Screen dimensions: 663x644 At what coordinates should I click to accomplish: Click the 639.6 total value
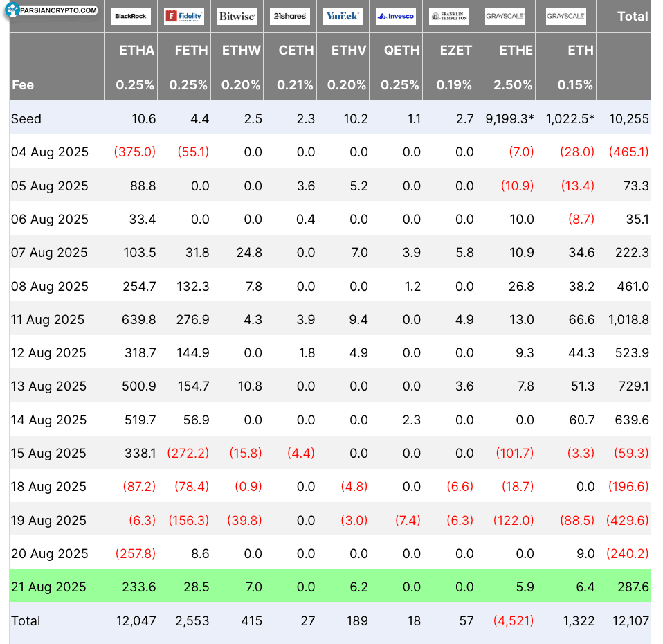[632, 420]
